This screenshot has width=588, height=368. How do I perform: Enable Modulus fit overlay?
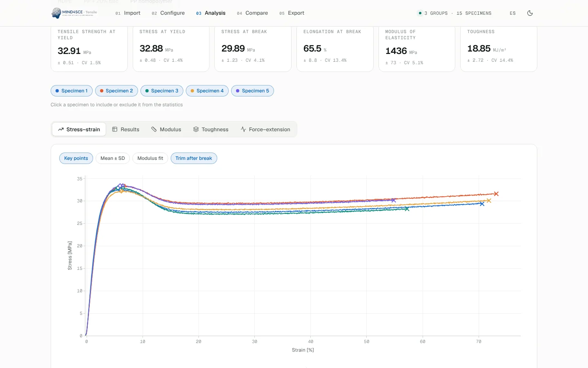click(x=150, y=158)
